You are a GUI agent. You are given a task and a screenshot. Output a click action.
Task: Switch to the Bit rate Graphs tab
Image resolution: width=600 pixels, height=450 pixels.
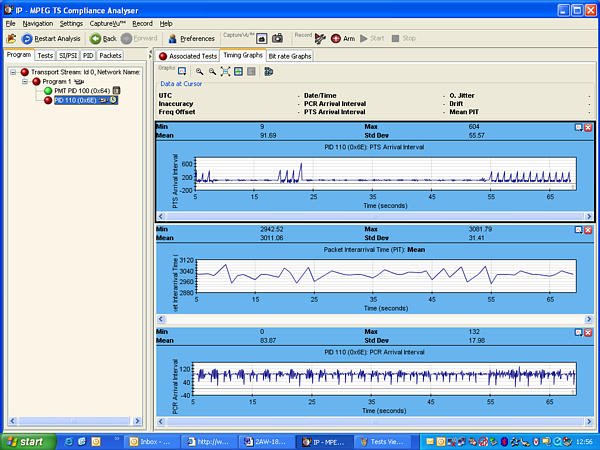coord(289,56)
